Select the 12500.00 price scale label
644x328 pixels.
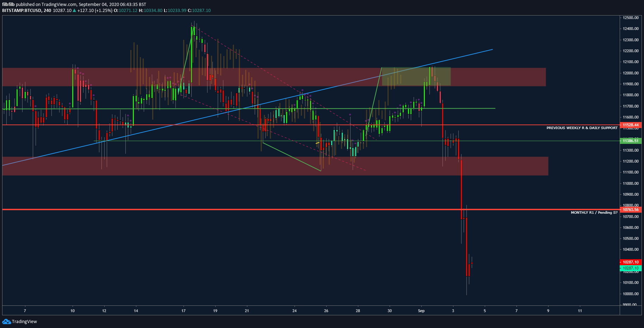pos(631,18)
